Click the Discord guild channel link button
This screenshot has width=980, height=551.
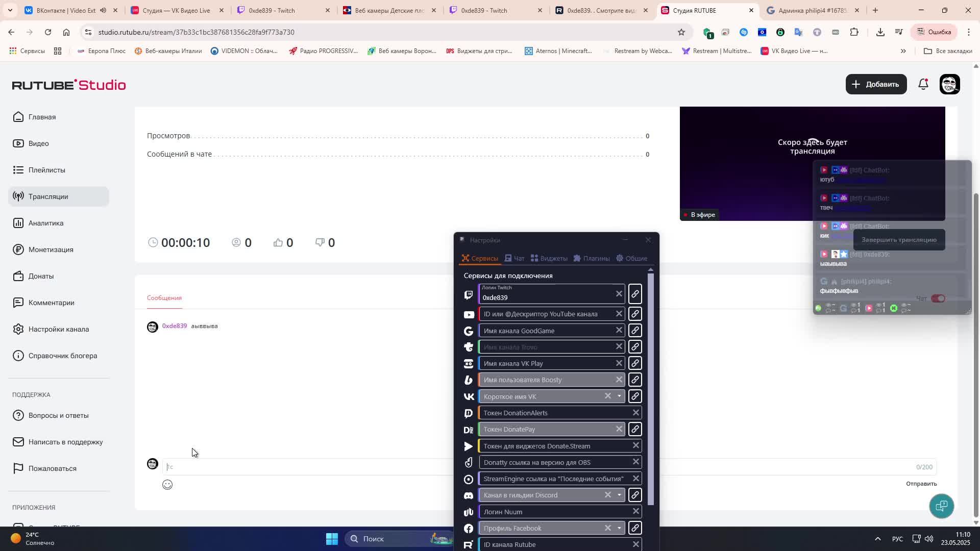[x=635, y=495]
